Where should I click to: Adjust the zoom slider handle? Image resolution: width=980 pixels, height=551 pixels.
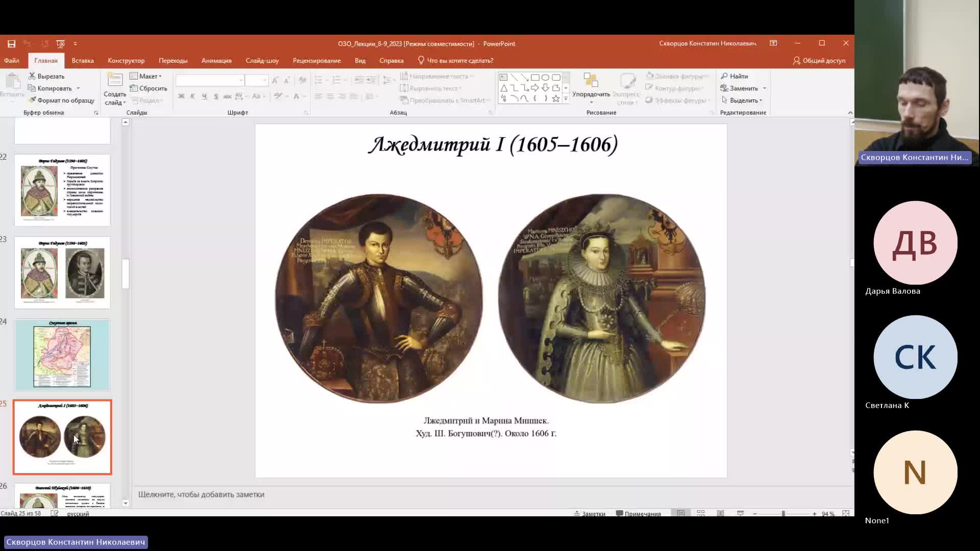tap(783, 514)
